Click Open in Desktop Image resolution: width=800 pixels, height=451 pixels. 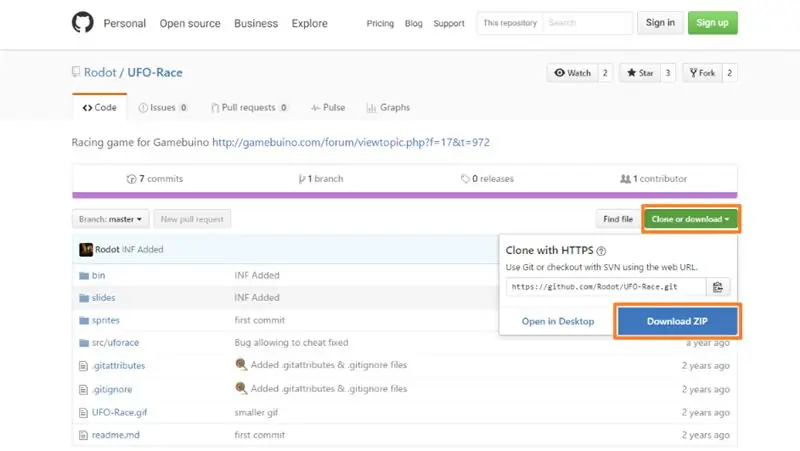point(558,321)
